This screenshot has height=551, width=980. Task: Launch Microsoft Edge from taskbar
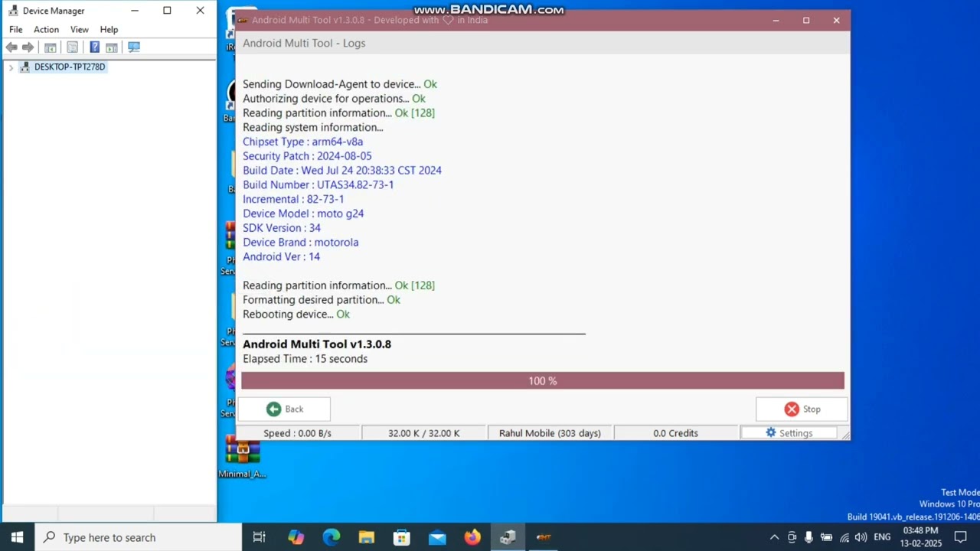click(x=331, y=537)
